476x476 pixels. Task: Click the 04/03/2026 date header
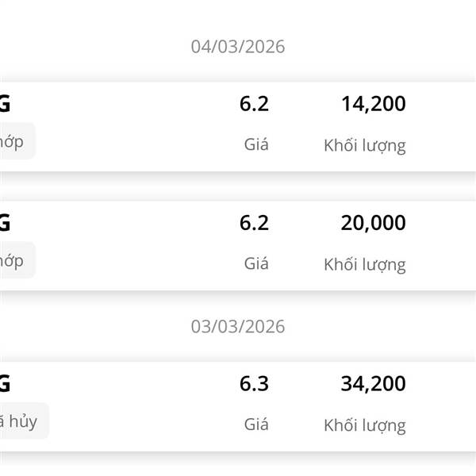point(237,47)
